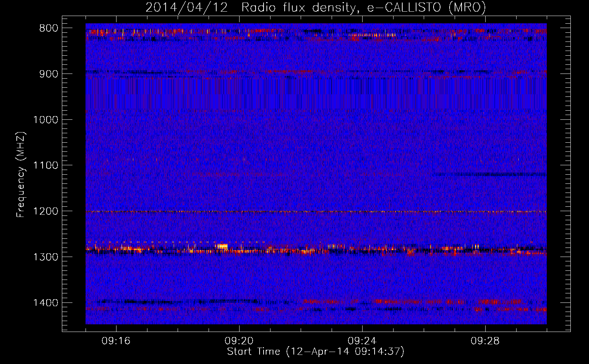This screenshot has width=589, height=364.
Task: Click the 'Start Time (12-Apr-14 09:14:37)' label
Action: (316, 352)
